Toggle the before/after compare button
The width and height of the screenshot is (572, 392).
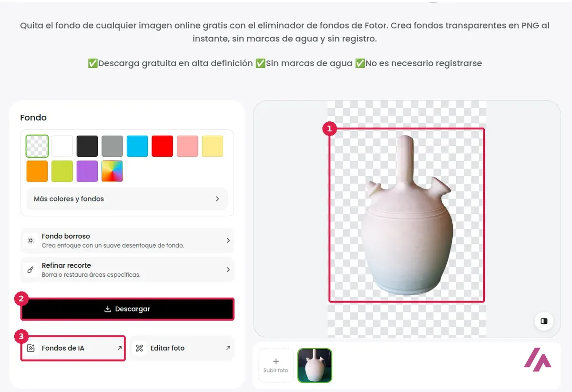[544, 321]
